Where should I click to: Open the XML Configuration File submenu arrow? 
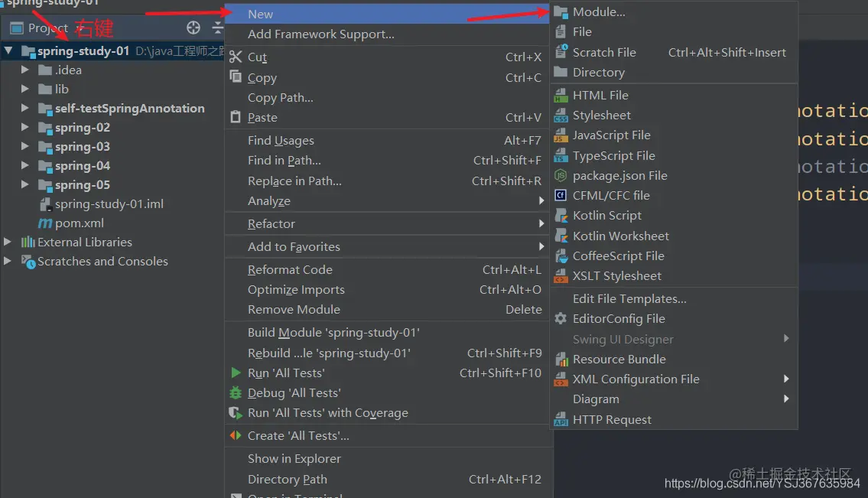(x=786, y=379)
